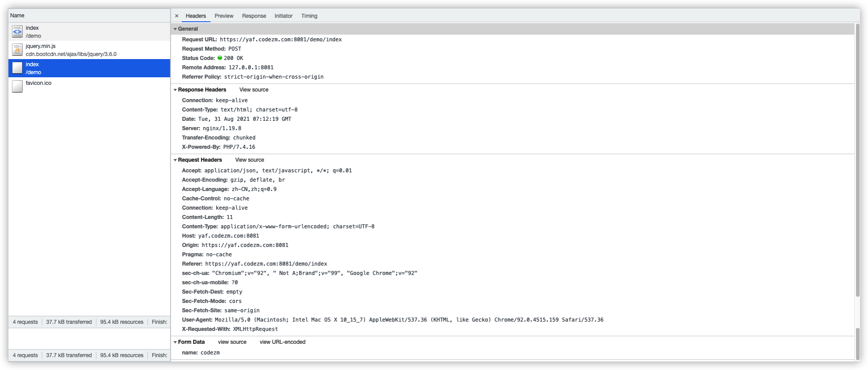868x370 pixels.
Task: Click View source beside Request Headers
Action: click(250, 160)
